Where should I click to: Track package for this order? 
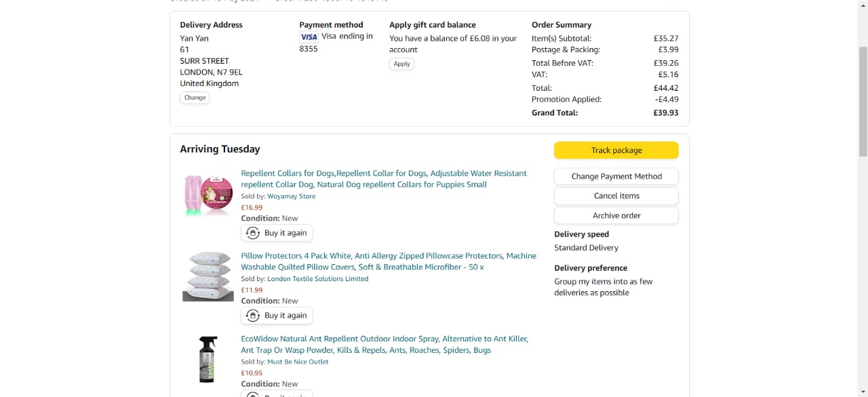pos(616,150)
